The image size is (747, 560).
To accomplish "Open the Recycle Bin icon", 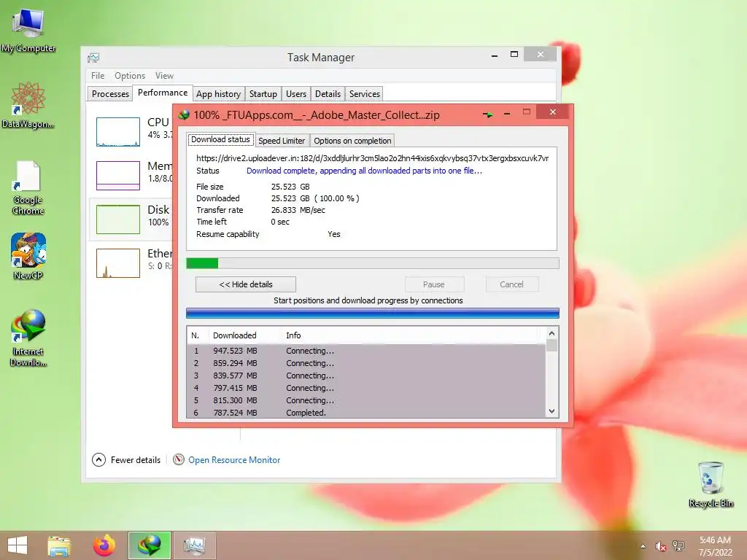I will 711,484.
